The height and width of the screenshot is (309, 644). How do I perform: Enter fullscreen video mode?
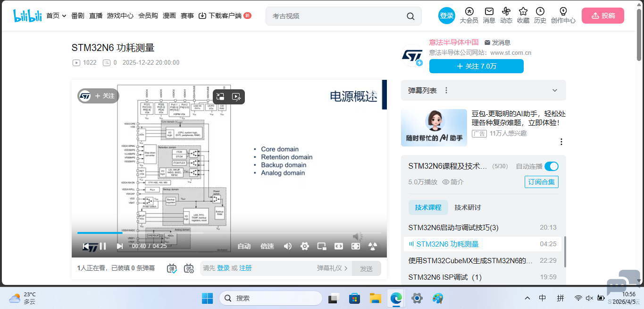pyautogui.click(x=356, y=246)
